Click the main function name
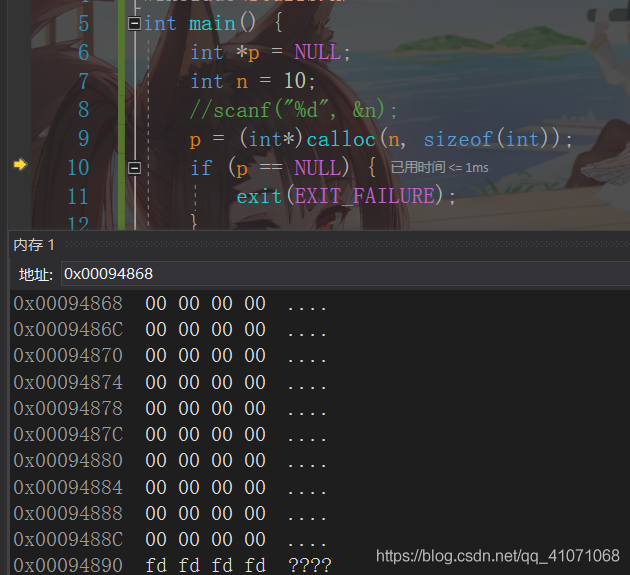The image size is (630, 575). pos(212,23)
